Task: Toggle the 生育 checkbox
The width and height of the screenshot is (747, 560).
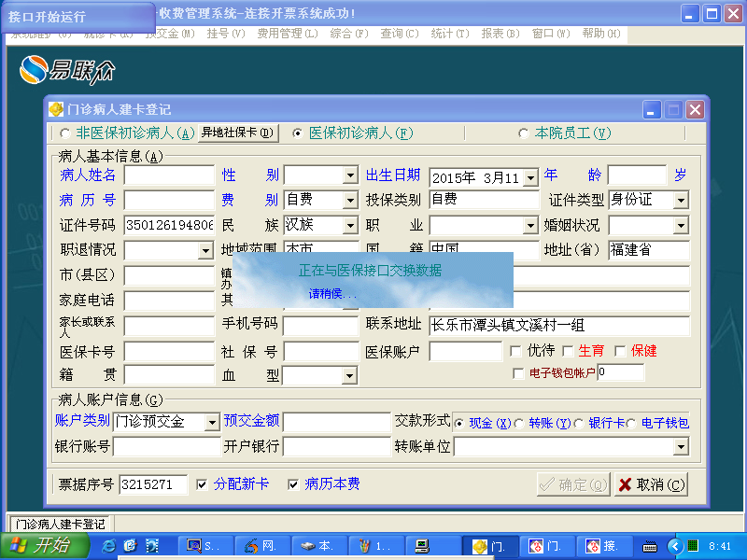Action: tap(568, 352)
